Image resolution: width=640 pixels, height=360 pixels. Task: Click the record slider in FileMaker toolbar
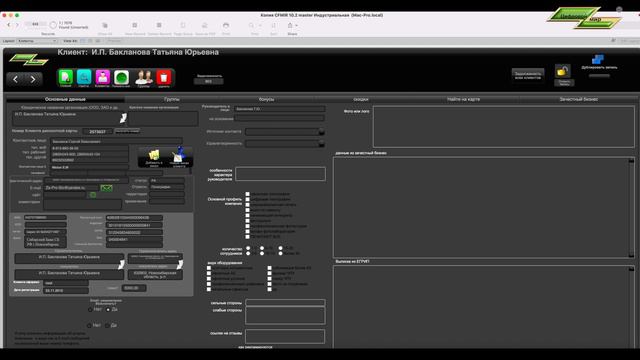(35, 24)
